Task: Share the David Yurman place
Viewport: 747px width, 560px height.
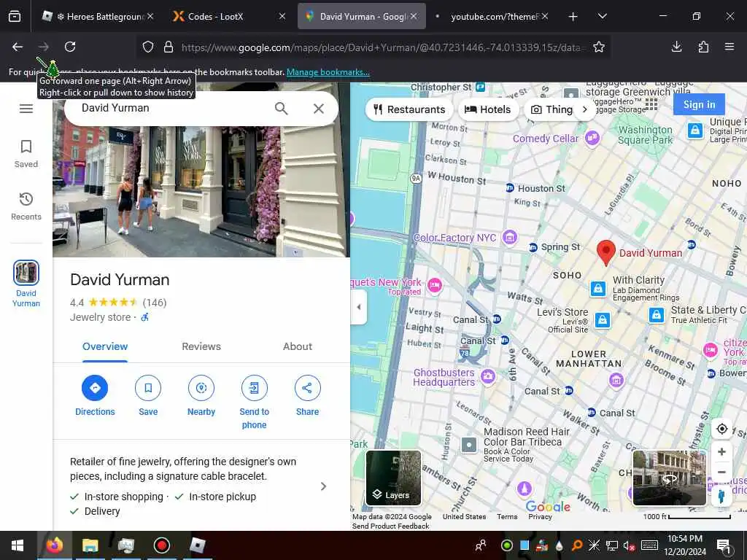Action: pyautogui.click(x=307, y=396)
